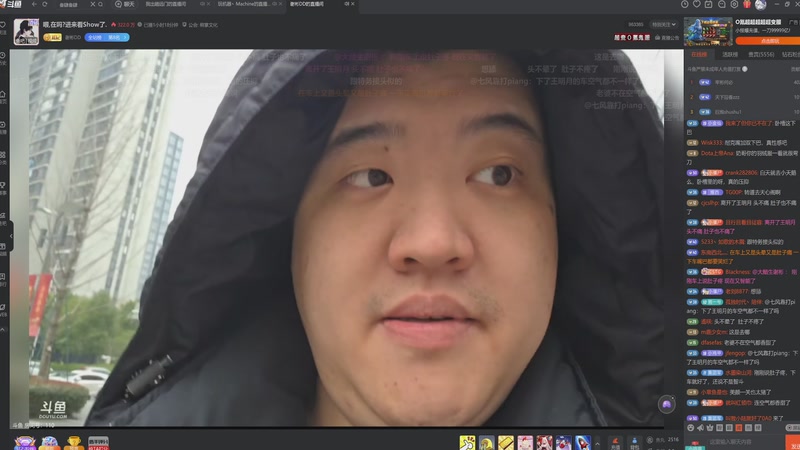Click username jfengop in chat
Screen dimensions: 800x450
pos(735,353)
